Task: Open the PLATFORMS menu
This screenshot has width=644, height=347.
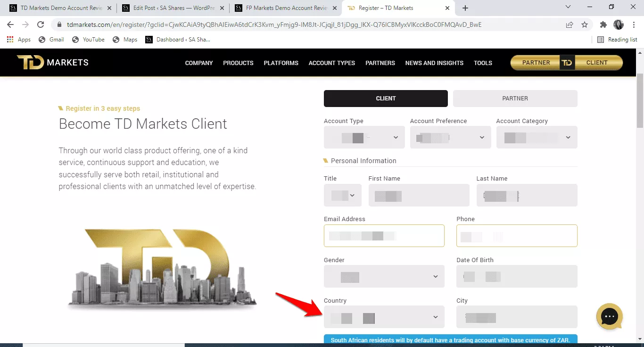Action: [281, 63]
